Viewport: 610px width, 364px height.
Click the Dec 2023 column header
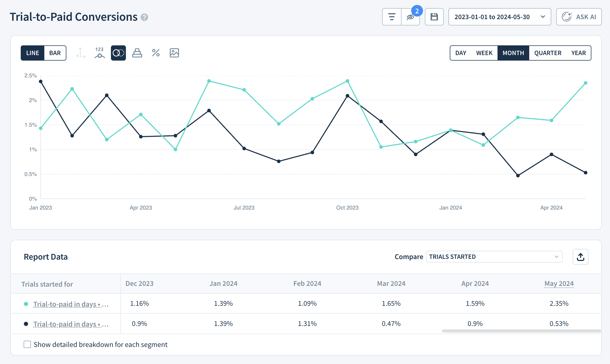click(140, 283)
